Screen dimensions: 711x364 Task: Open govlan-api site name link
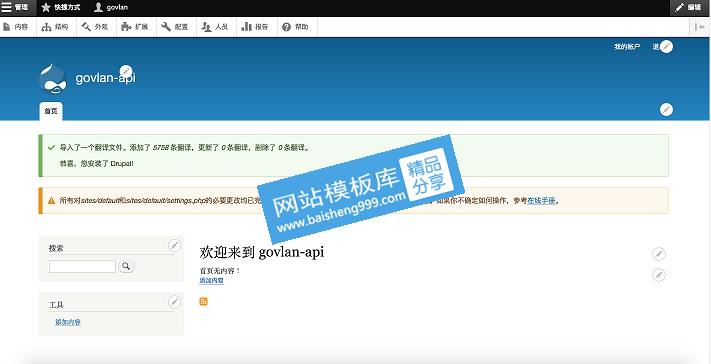pos(105,78)
